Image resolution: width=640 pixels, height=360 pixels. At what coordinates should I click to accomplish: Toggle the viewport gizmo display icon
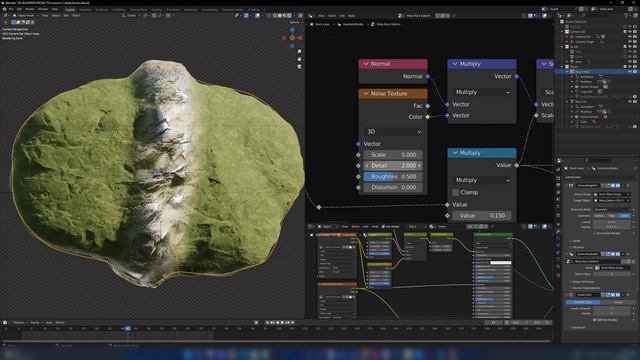(x=246, y=16)
